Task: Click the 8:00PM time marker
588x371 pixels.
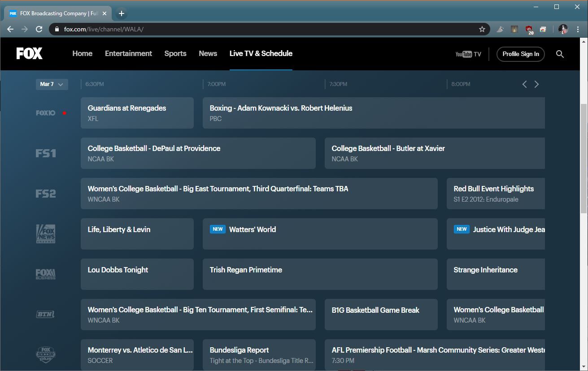Action: click(461, 84)
